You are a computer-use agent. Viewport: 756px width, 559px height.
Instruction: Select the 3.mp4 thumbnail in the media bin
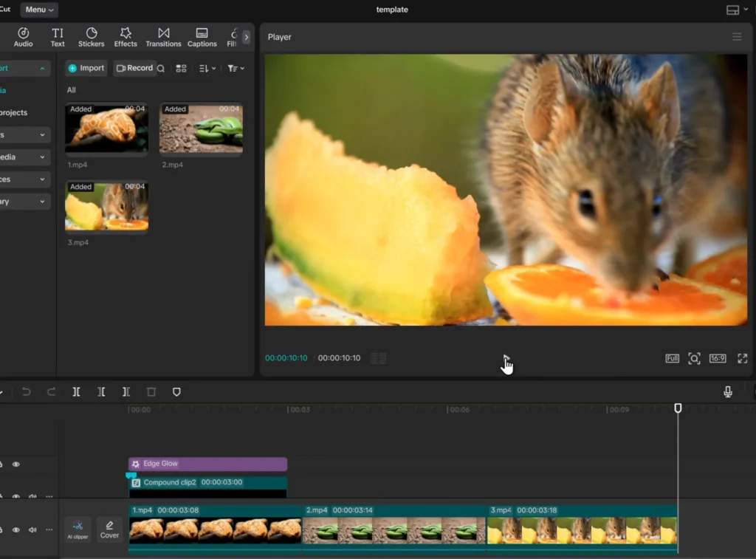pos(106,205)
